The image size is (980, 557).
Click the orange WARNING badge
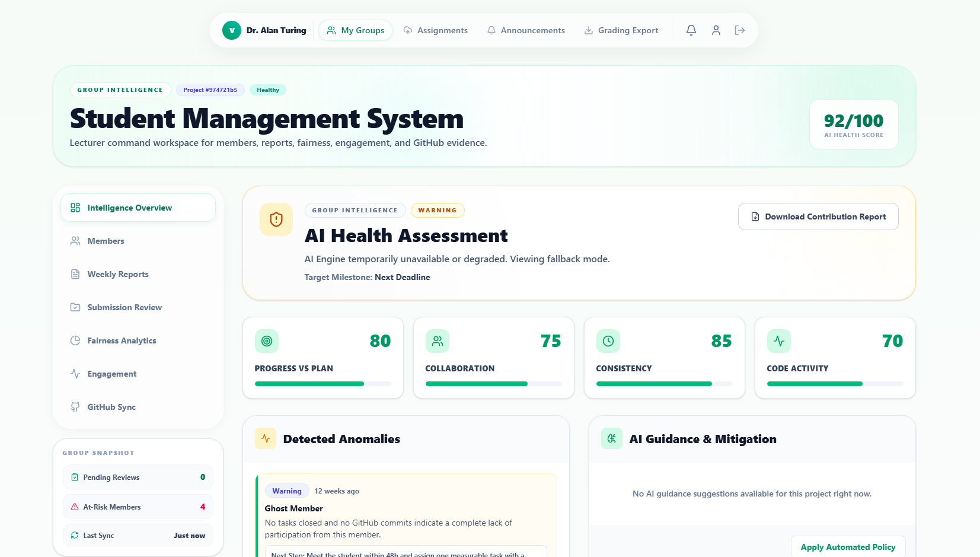(438, 210)
